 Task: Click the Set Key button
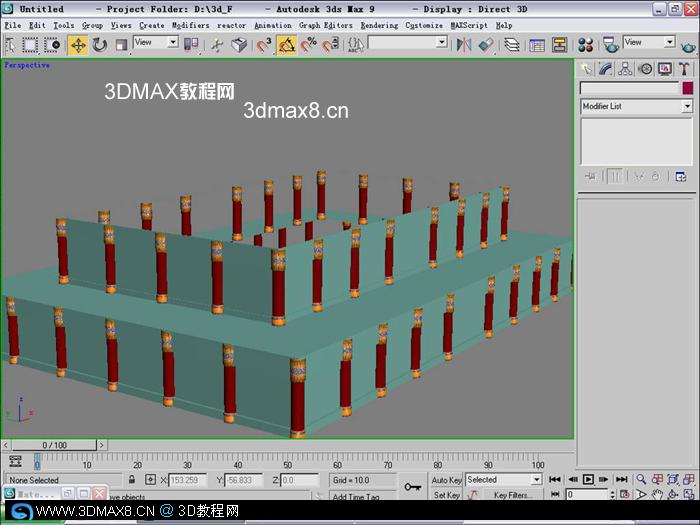click(446, 495)
